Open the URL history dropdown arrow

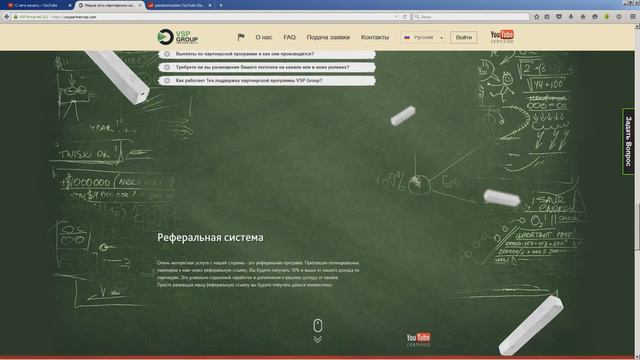click(x=396, y=17)
